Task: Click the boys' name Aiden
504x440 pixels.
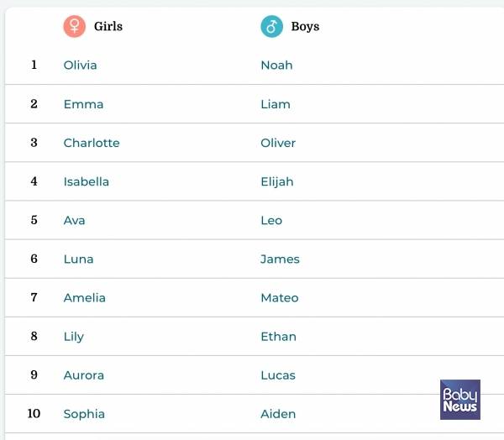Action: point(278,413)
